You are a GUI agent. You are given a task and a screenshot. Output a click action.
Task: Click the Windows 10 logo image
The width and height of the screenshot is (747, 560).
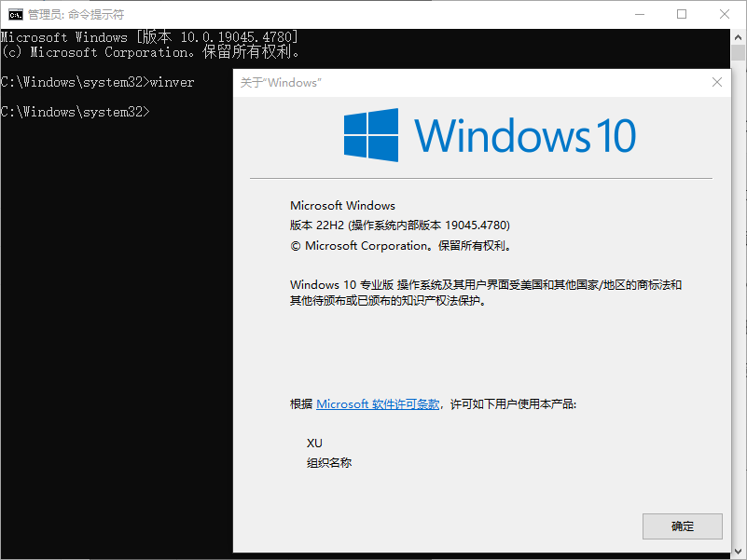(490, 135)
